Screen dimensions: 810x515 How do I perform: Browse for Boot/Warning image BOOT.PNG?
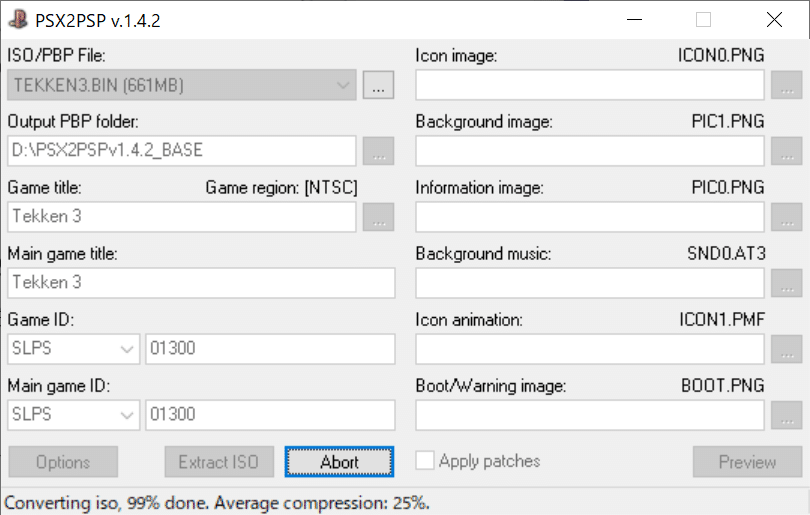tap(787, 415)
